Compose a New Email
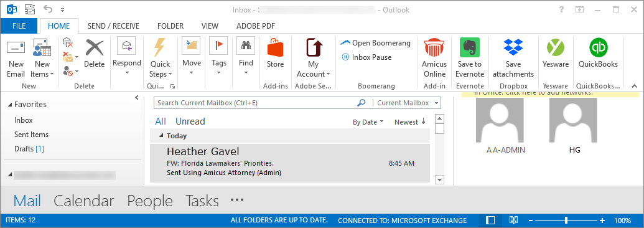 coord(16,58)
